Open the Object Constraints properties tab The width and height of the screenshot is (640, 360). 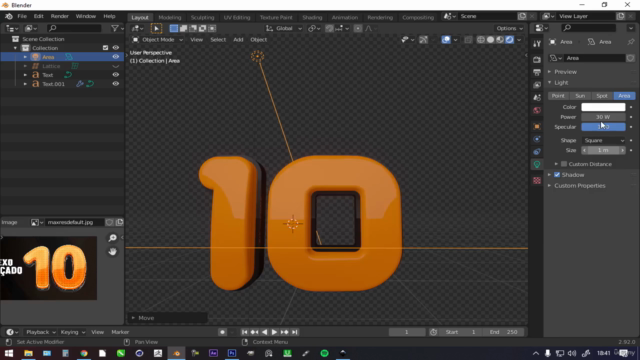pos(537,152)
